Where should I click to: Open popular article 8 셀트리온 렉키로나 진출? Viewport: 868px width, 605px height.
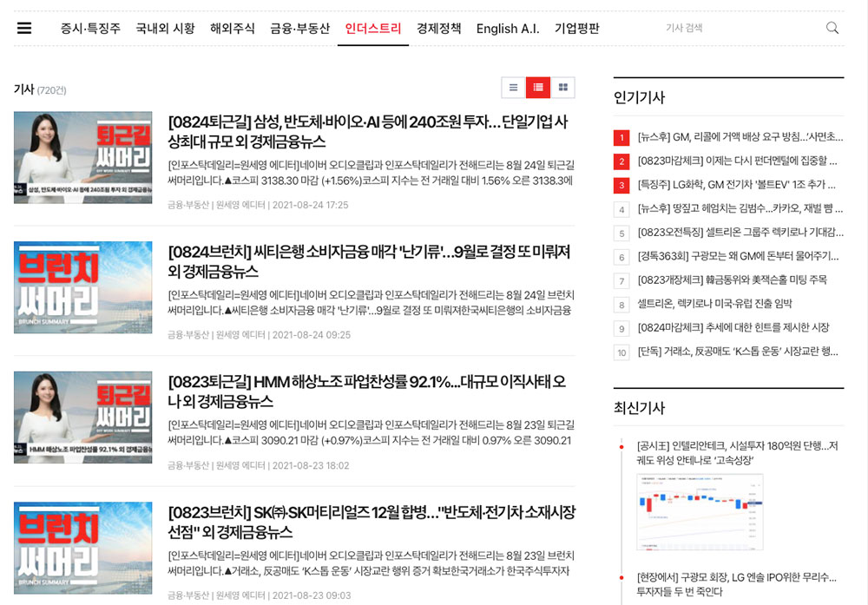714,304
